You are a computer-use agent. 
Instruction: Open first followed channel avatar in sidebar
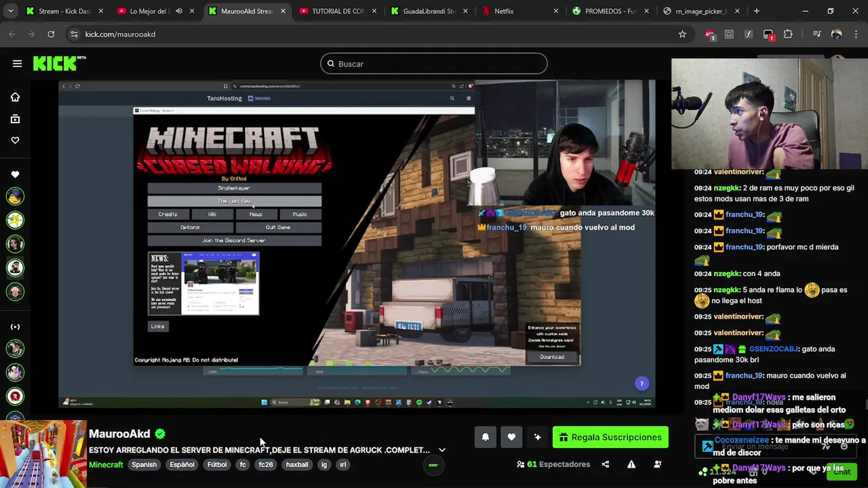[15, 197]
